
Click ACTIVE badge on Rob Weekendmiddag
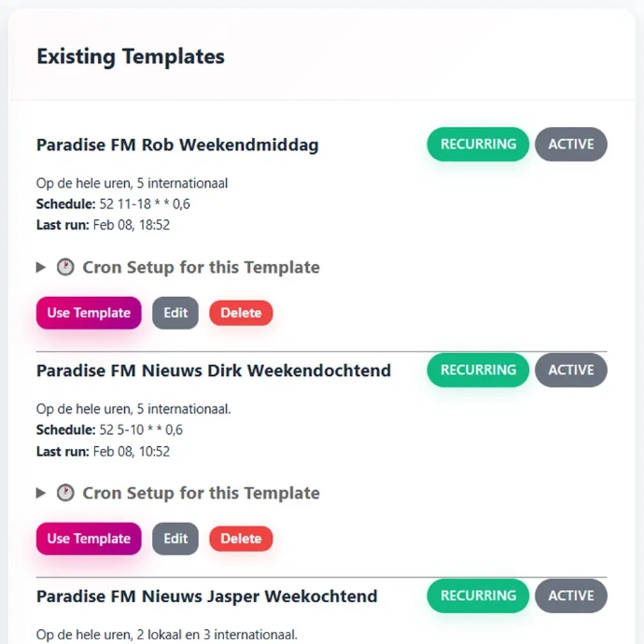(x=571, y=145)
